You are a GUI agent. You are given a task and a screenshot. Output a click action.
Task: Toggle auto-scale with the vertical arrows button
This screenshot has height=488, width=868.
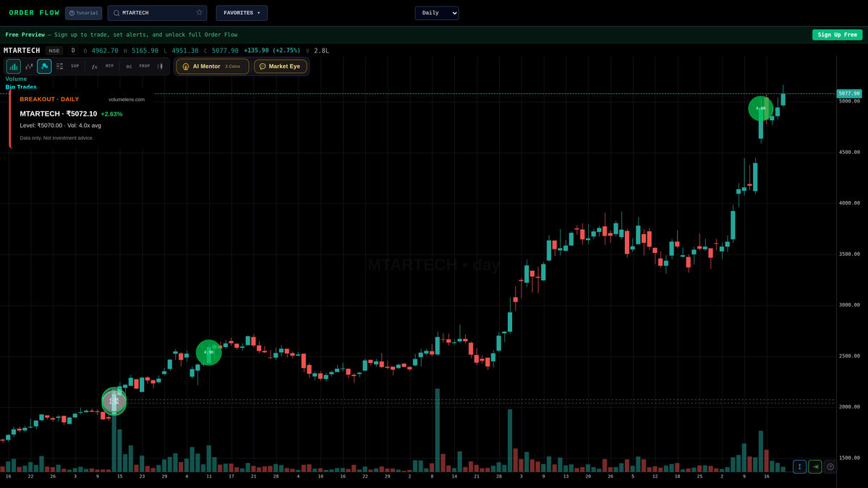799,466
